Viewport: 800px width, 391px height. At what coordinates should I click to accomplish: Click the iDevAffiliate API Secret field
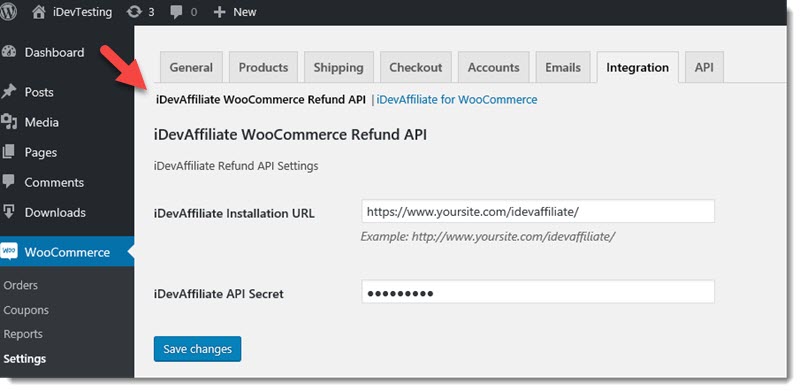pyautogui.click(x=538, y=291)
